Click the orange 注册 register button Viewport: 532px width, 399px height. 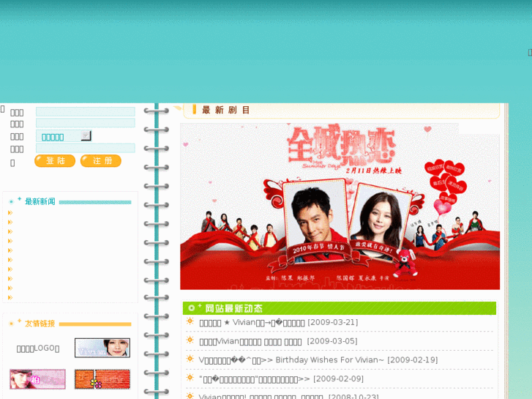coord(101,160)
